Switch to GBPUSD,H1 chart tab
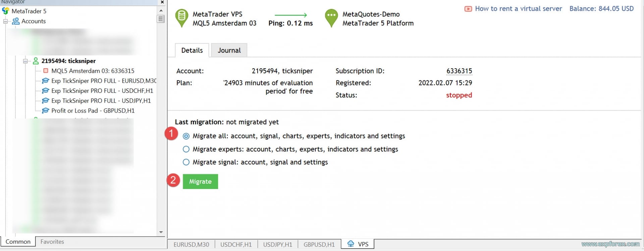 coord(319,244)
